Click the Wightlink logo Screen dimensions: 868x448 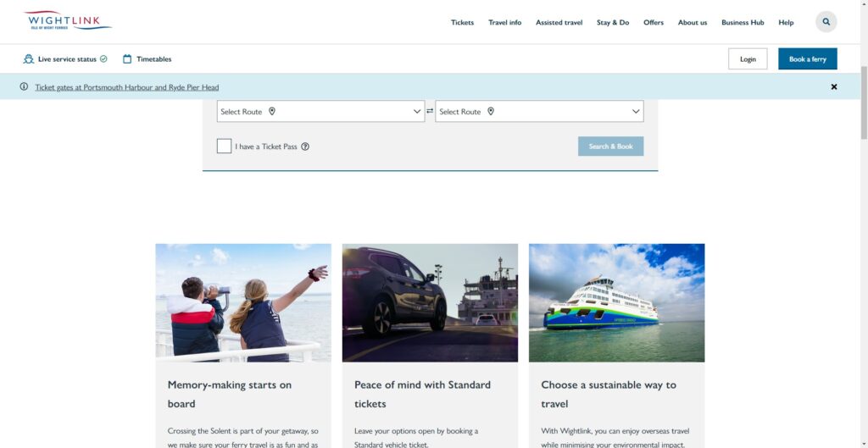tap(68, 21)
